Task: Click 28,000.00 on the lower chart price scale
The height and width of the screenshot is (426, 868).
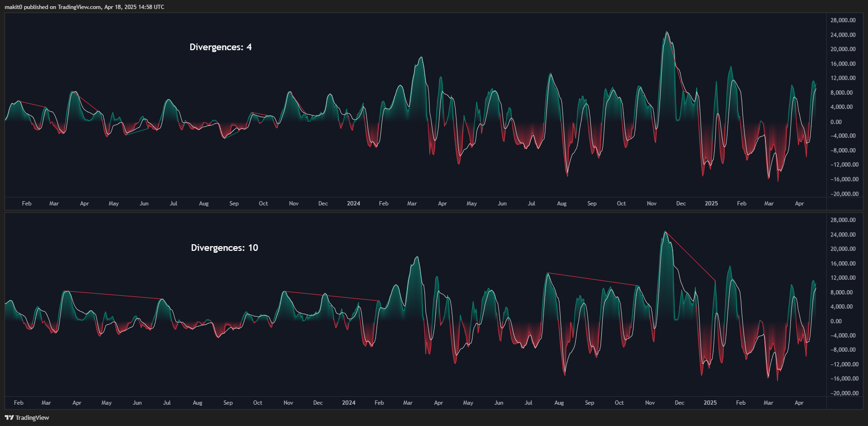Action: (843, 220)
